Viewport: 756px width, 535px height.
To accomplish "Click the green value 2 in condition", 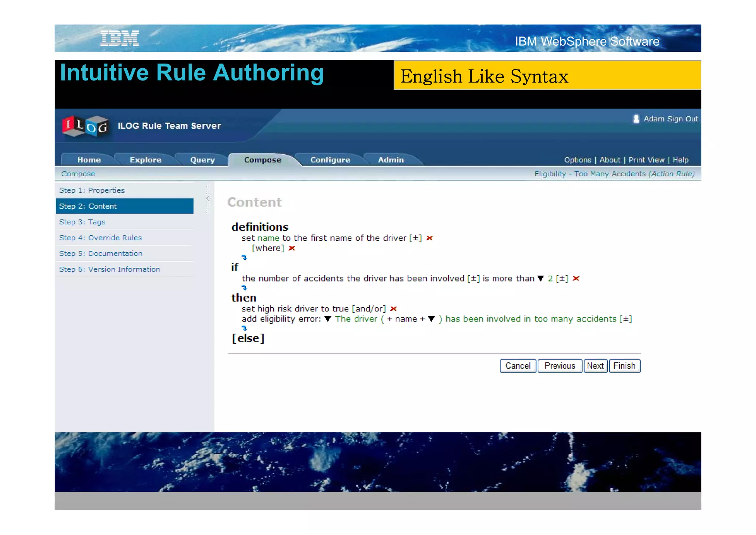I will (550, 279).
